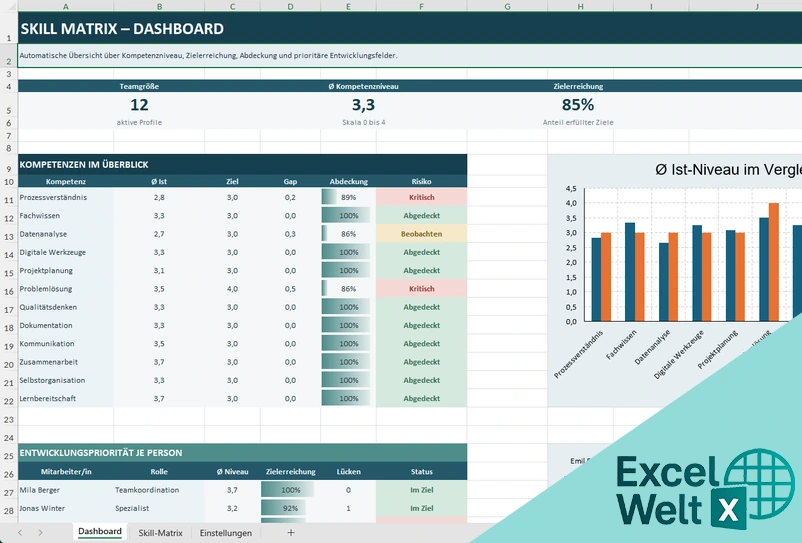Select Jonas Winter name cell
This screenshot has height=543, width=802.
[x=65, y=508]
